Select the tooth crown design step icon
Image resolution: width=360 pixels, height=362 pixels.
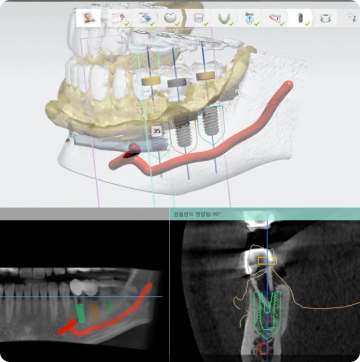pos(171,18)
